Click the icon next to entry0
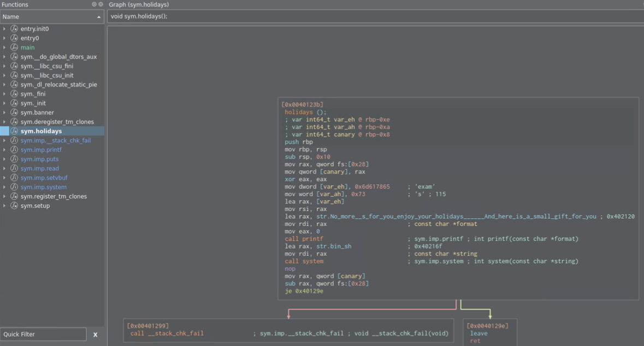 tap(14, 38)
